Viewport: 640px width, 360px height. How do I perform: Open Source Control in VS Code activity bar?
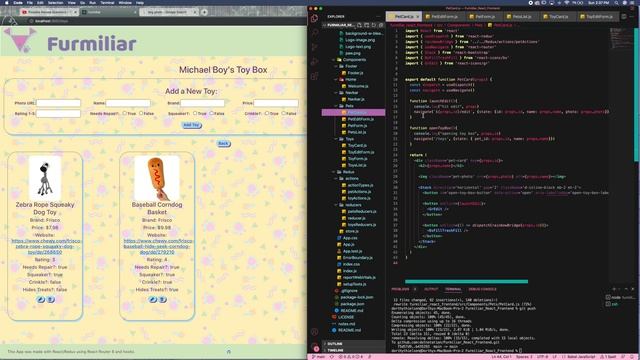(314, 47)
